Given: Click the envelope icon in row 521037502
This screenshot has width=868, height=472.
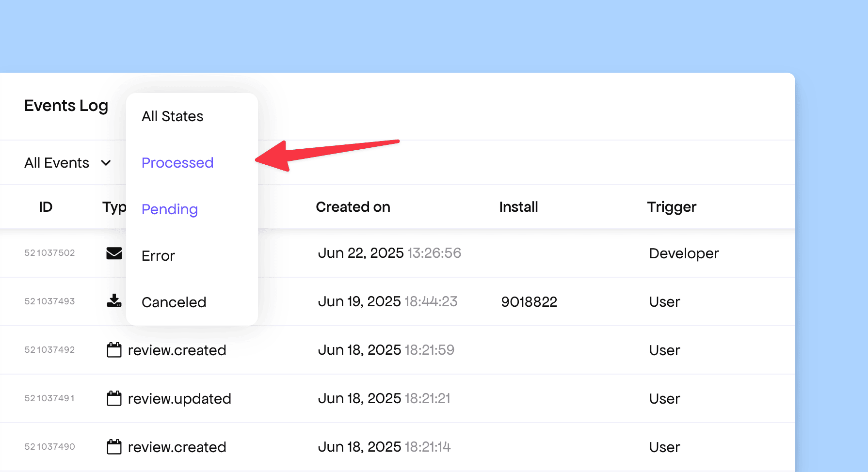Looking at the screenshot, I should point(114,253).
